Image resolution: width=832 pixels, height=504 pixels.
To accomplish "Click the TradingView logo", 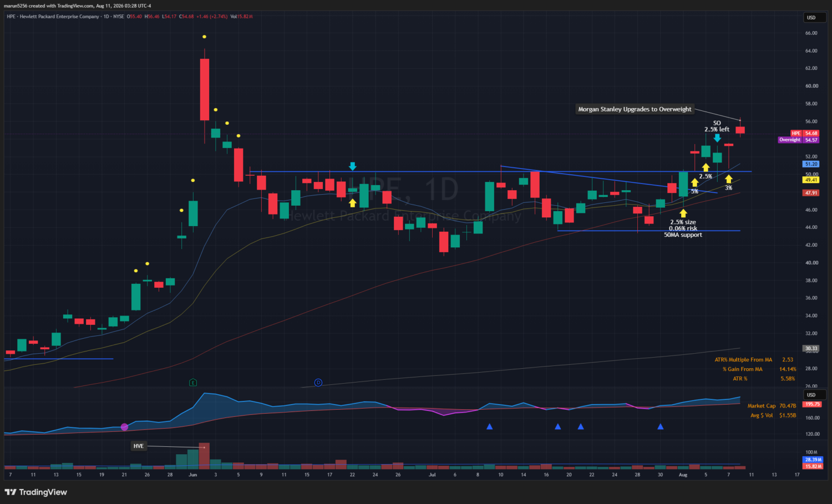I will [x=35, y=492].
